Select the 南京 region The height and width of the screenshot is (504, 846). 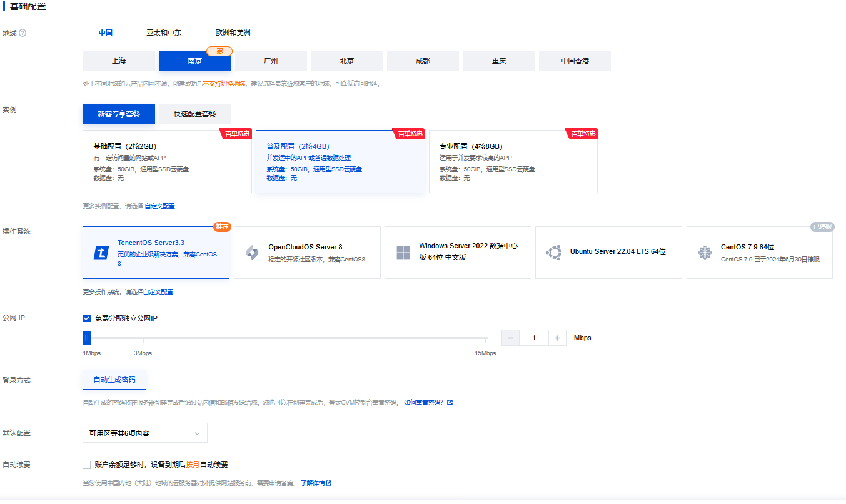194,61
